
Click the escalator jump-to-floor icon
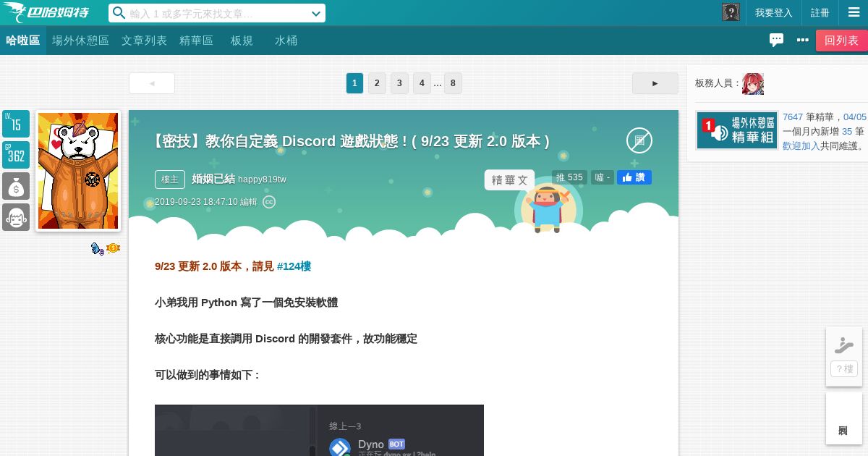pos(844,345)
